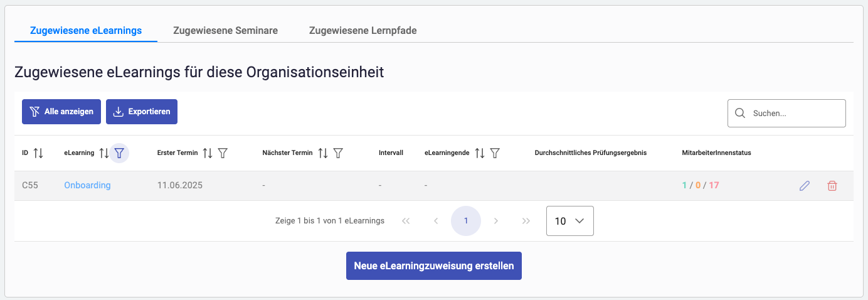Select the Zugewiesene eLearnings tab
This screenshot has width=868, height=300.
pyautogui.click(x=86, y=30)
